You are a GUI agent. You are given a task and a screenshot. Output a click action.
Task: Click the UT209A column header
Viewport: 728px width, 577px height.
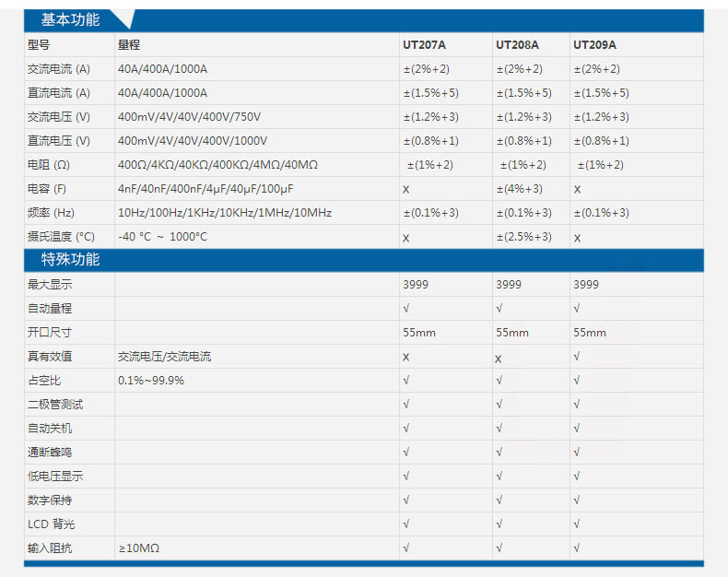pyautogui.click(x=594, y=45)
